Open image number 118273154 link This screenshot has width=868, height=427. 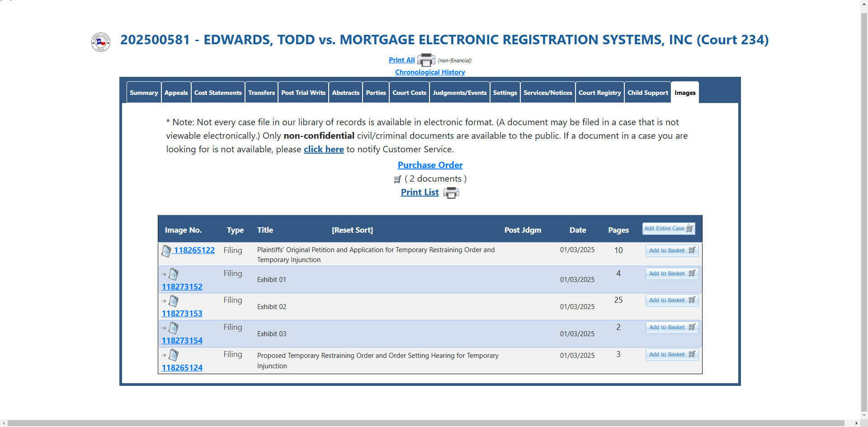tap(182, 341)
